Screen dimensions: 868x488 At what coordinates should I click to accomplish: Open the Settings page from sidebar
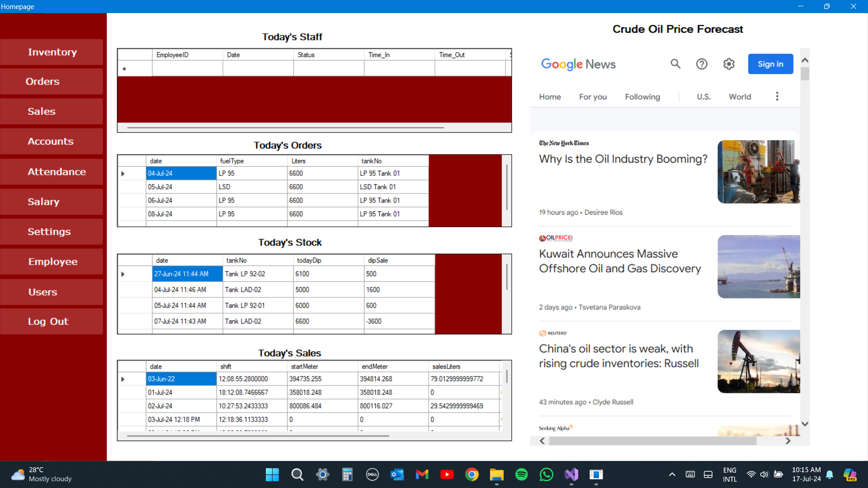point(52,232)
